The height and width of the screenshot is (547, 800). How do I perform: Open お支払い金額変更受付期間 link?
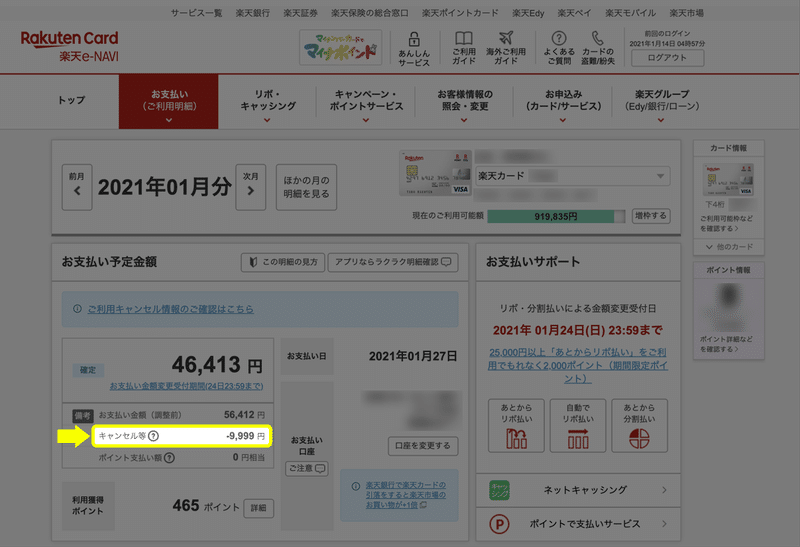tap(186, 386)
